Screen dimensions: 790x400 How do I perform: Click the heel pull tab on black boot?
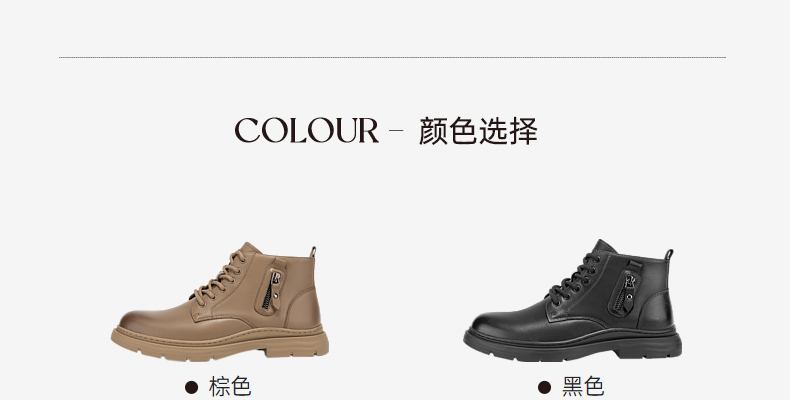coord(669,254)
